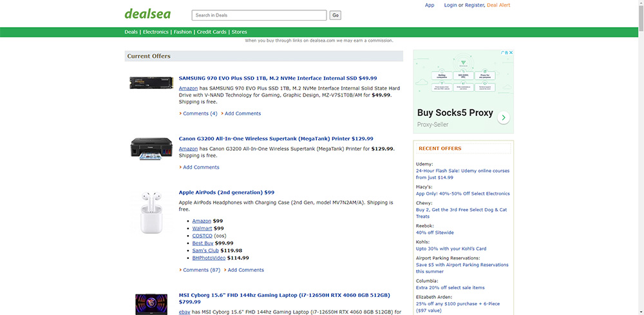Open the Credit Cards section
This screenshot has width=644, height=315.
point(211,32)
